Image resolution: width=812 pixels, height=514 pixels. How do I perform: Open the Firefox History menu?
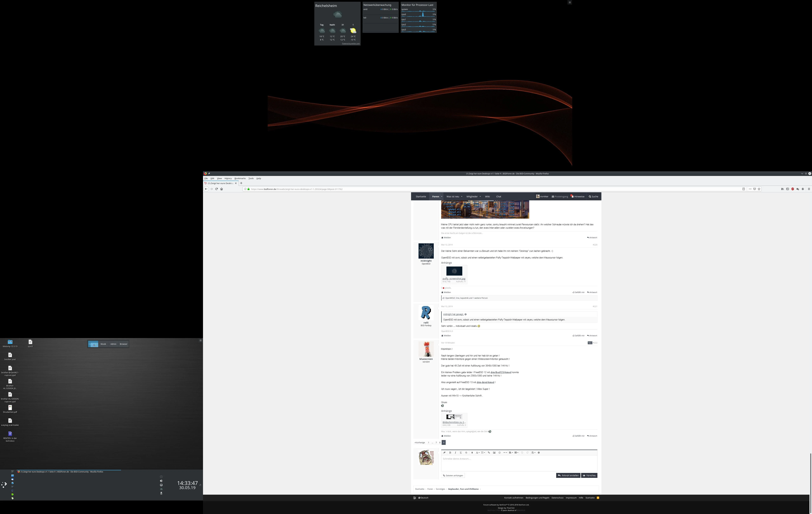click(228, 178)
